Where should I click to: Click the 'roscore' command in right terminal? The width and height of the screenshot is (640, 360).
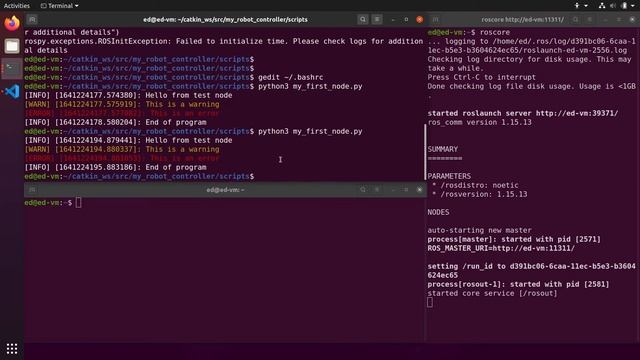click(495, 32)
